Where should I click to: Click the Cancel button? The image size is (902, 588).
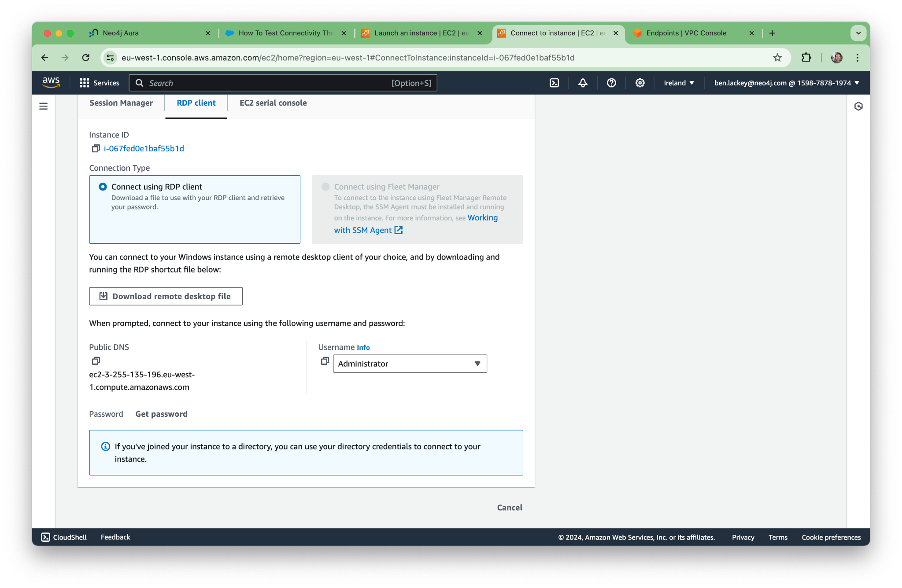click(x=510, y=507)
